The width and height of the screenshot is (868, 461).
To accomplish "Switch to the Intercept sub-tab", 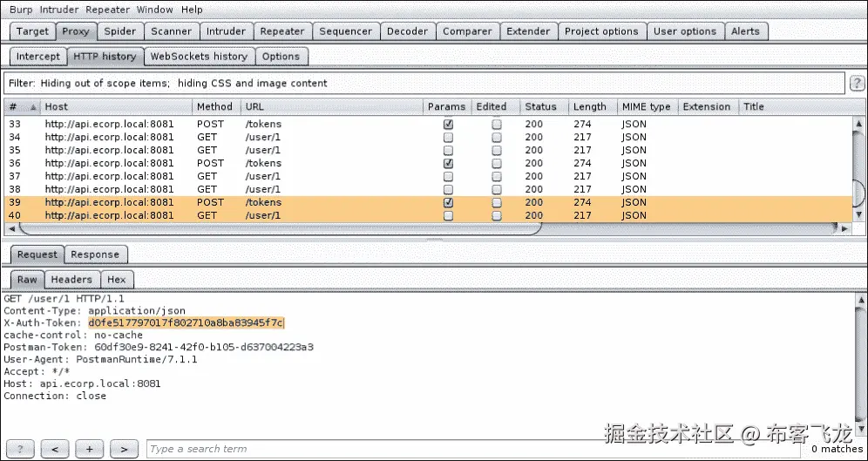I will [38, 57].
